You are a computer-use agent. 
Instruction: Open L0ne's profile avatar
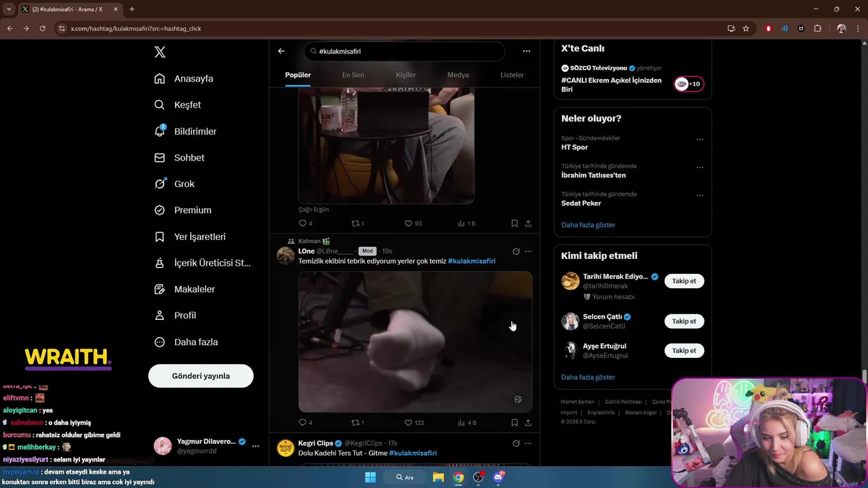286,256
